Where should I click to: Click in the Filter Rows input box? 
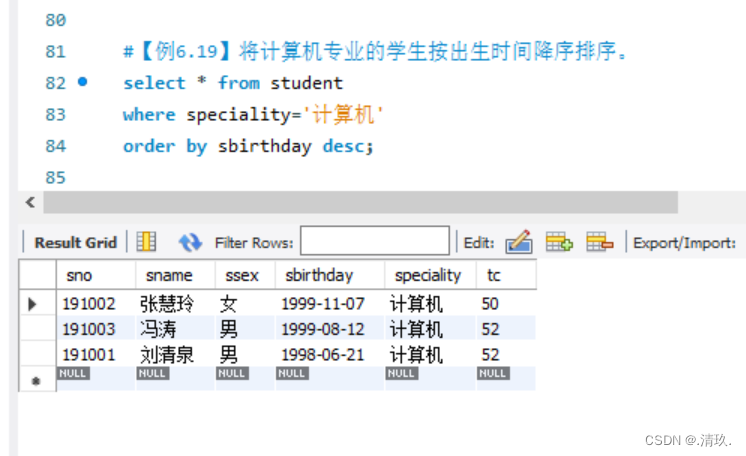point(375,240)
